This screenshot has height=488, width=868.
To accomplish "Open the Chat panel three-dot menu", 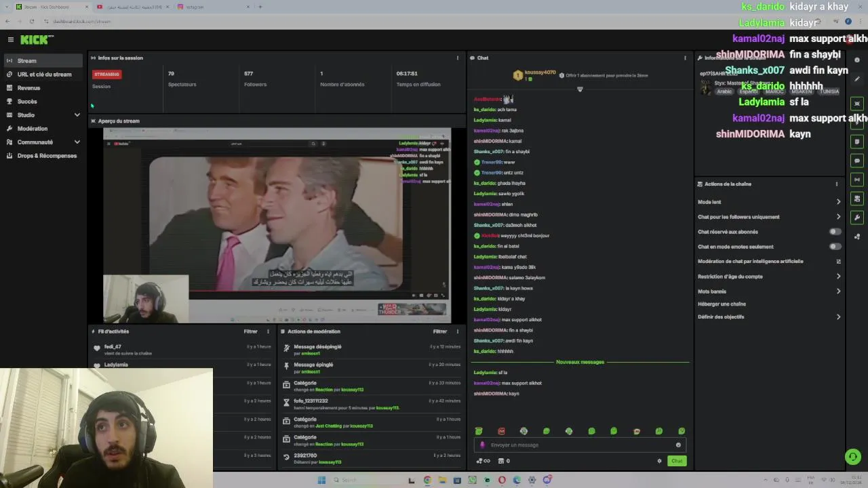I will [685, 58].
